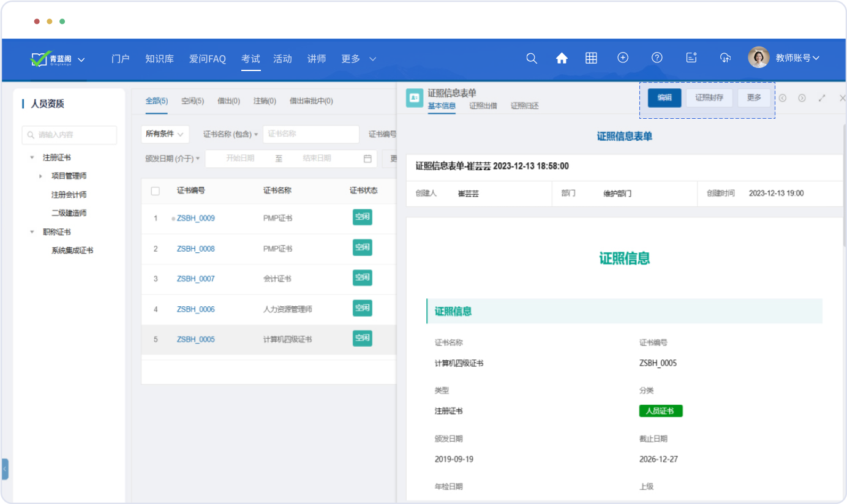Pick a date using the calendar icon
The height and width of the screenshot is (504, 847).
pyautogui.click(x=367, y=159)
